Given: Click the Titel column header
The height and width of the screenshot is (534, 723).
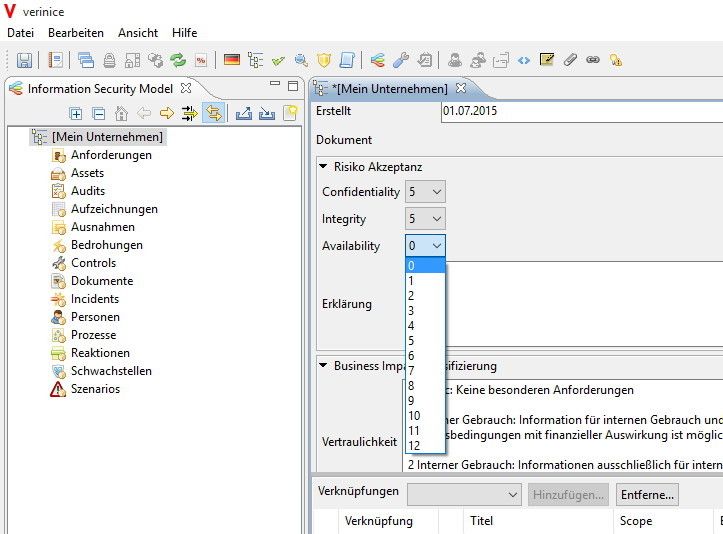Looking at the screenshot, I should coord(538,521).
